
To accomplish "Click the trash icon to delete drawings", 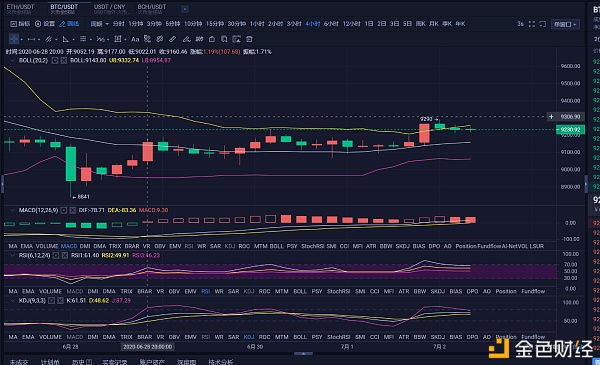I will 249,39.
